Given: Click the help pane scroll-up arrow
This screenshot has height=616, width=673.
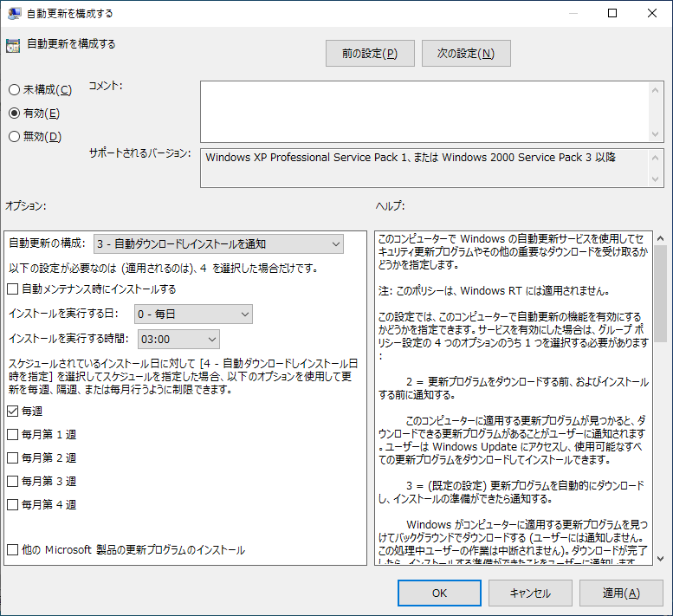Looking at the screenshot, I should pyautogui.click(x=661, y=238).
